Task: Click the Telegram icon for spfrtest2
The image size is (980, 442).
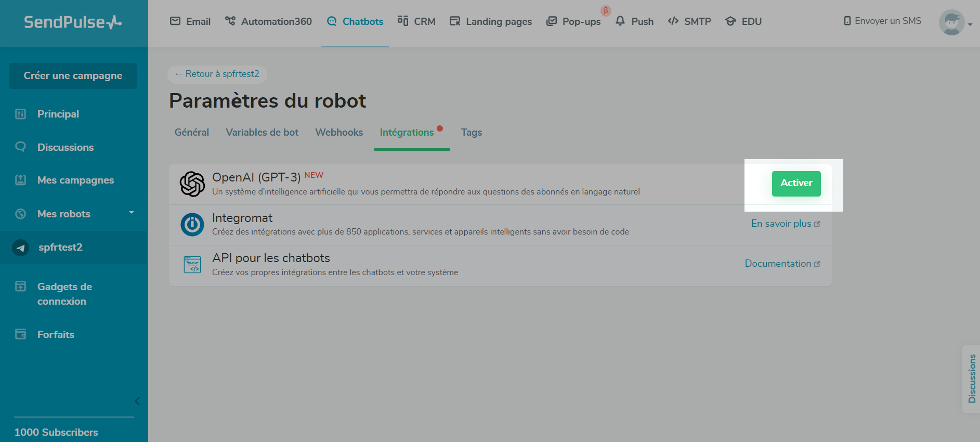Action: point(21,248)
